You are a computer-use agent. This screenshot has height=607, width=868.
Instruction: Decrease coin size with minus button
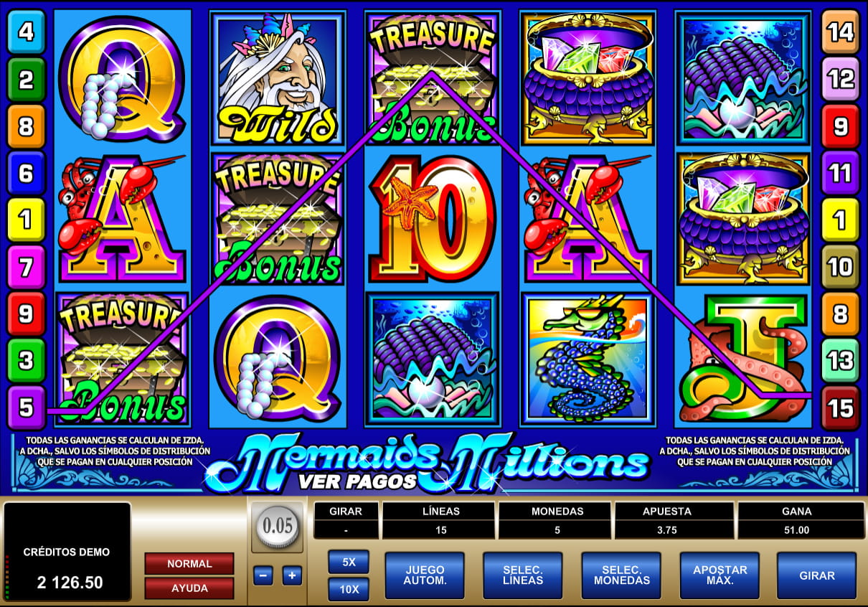[x=263, y=575]
